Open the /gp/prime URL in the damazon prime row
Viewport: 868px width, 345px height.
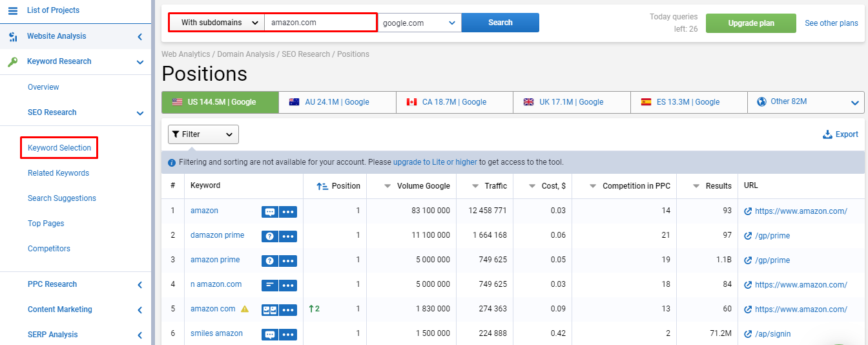point(772,236)
